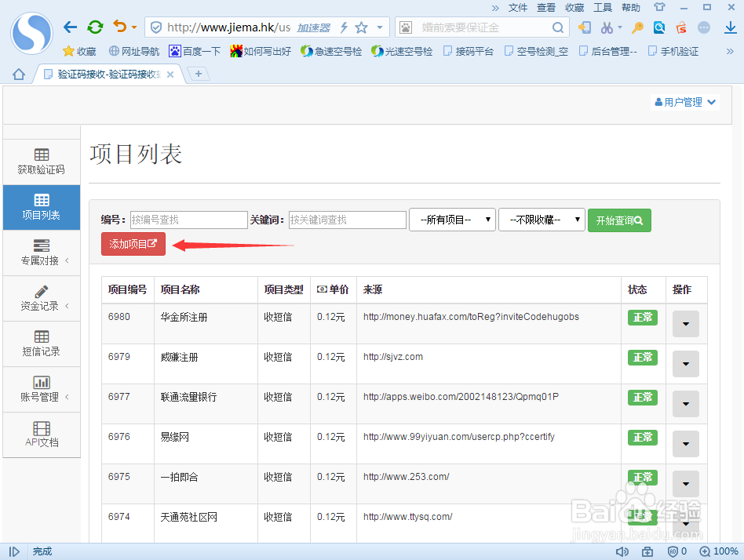Open the API文档 sidebar section
Viewport: 744px width, 560px height.
[x=41, y=435]
